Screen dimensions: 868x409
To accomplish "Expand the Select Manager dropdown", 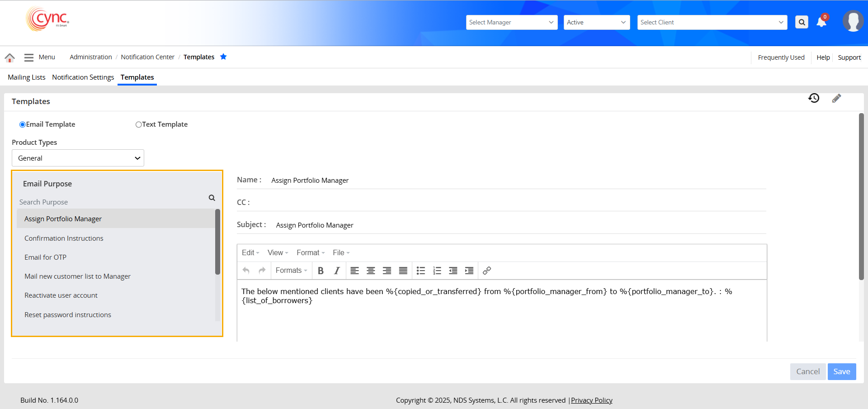I will [x=511, y=22].
